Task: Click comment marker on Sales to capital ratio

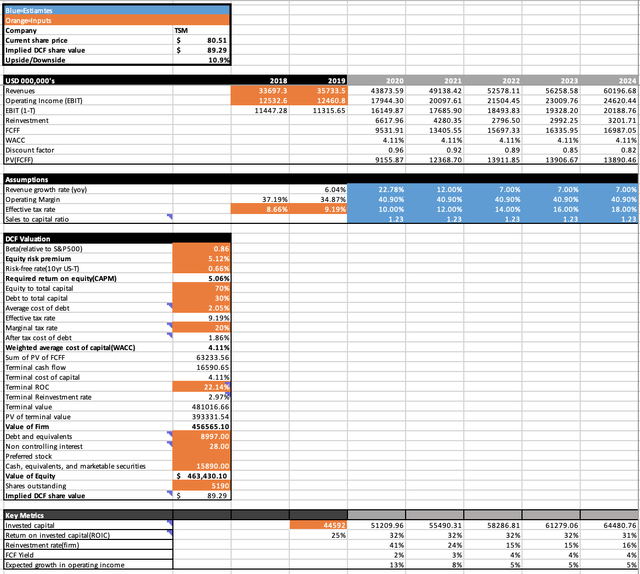Action: tap(169, 216)
